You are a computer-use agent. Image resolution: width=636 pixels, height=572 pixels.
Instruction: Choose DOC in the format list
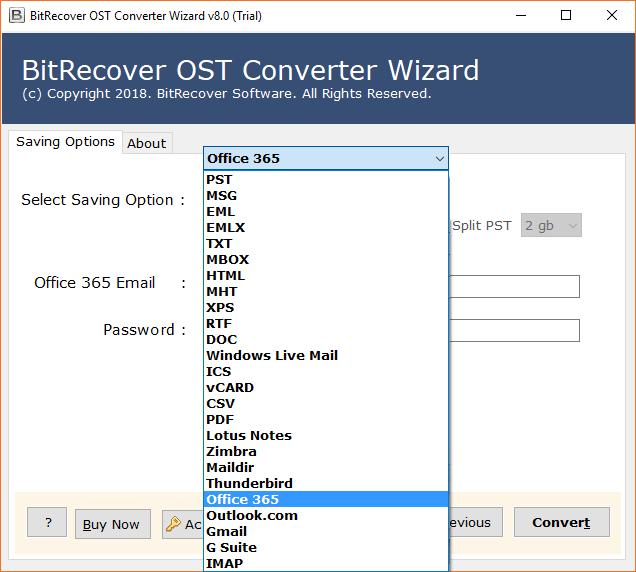[326, 340]
